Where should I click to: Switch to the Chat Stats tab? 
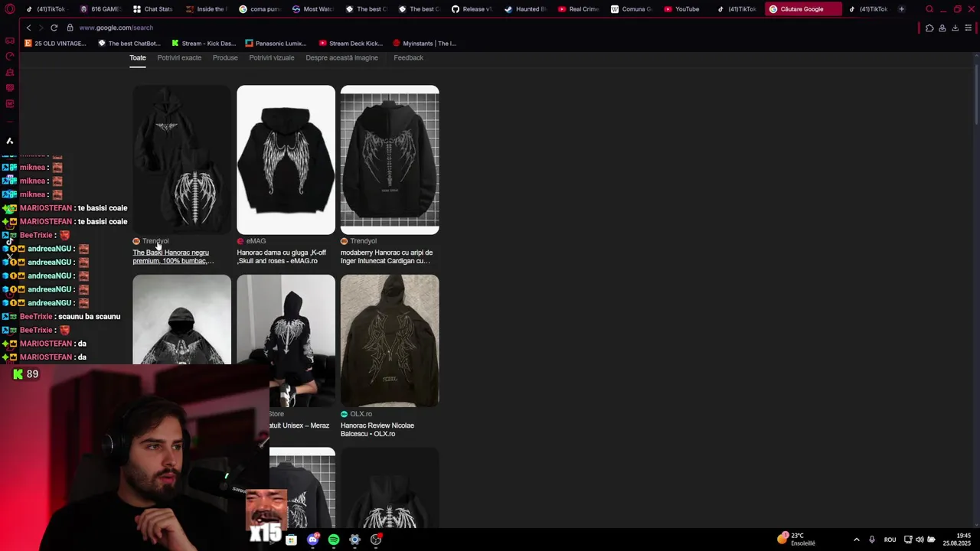[x=153, y=9]
